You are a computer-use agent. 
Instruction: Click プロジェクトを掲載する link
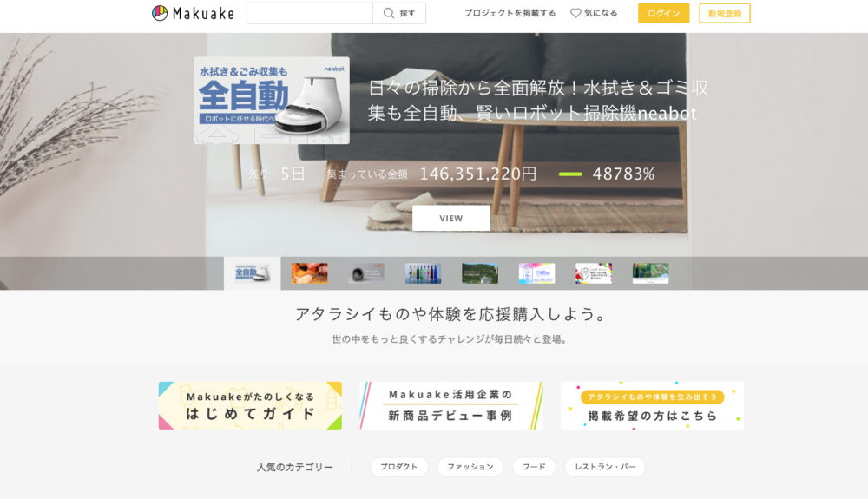point(510,13)
